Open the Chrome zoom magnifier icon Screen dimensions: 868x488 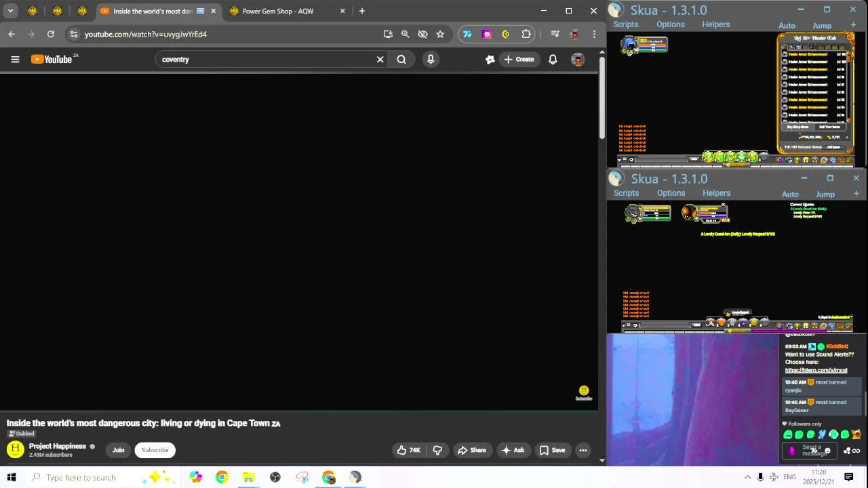pyautogui.click(x=405, y=34)
